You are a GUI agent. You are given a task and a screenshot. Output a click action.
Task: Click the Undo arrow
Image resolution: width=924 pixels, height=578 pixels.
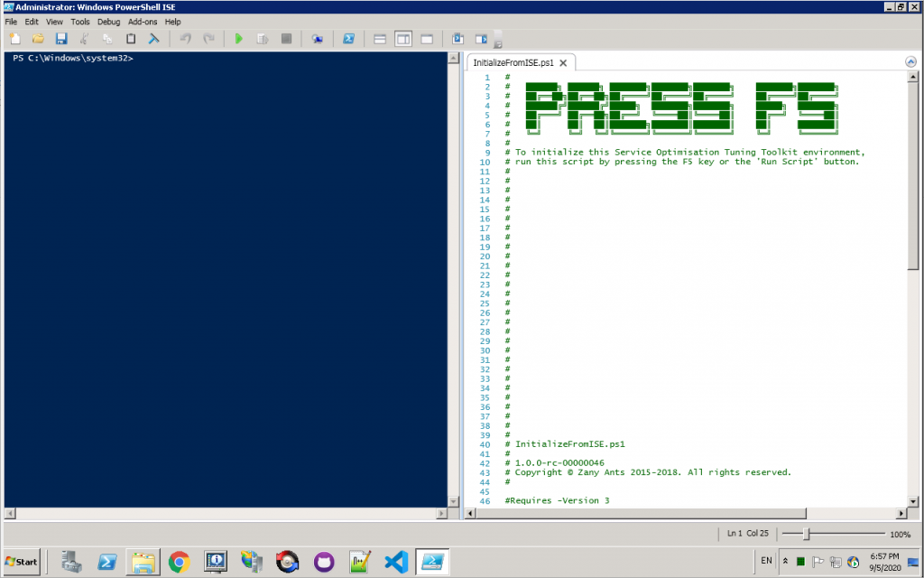pos(185,39)
